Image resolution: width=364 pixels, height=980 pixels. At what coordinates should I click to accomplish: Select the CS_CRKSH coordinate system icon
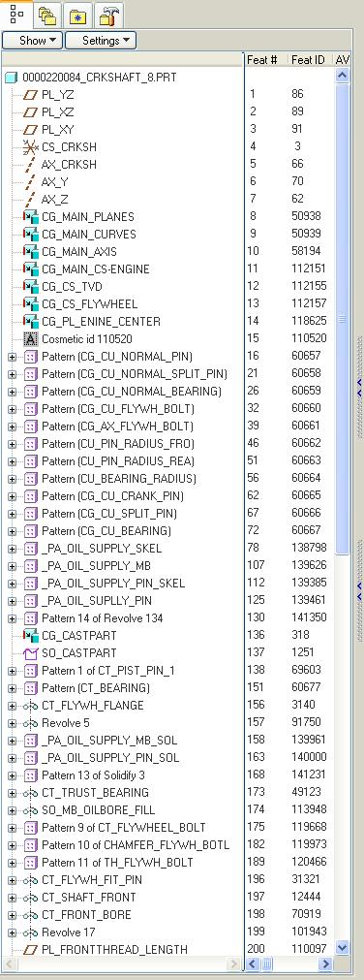[x=31, y=148]
